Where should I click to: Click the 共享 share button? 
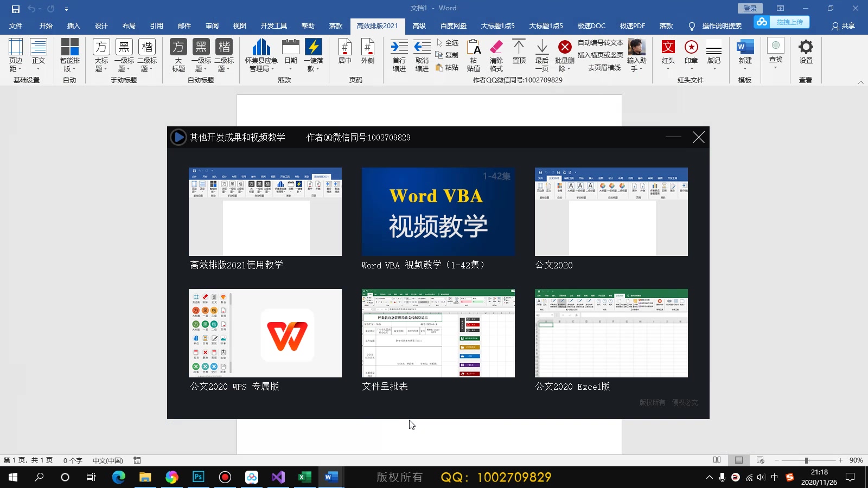click(845, 25)
